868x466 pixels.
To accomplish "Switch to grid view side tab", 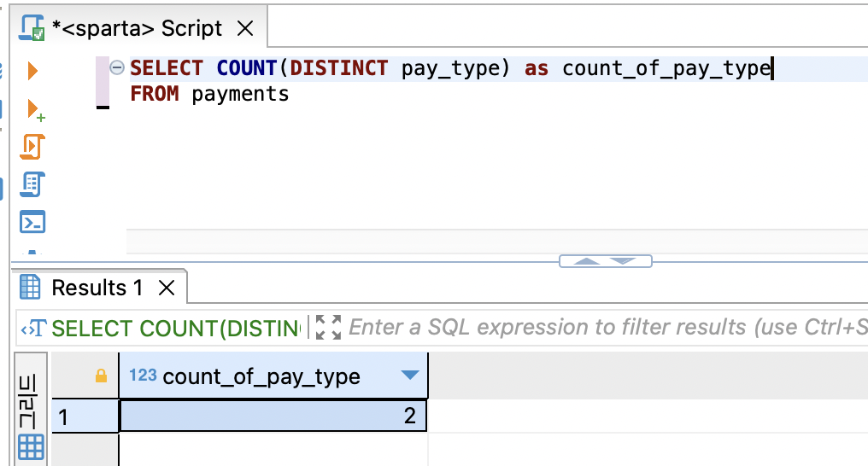I will coord(31,407).
